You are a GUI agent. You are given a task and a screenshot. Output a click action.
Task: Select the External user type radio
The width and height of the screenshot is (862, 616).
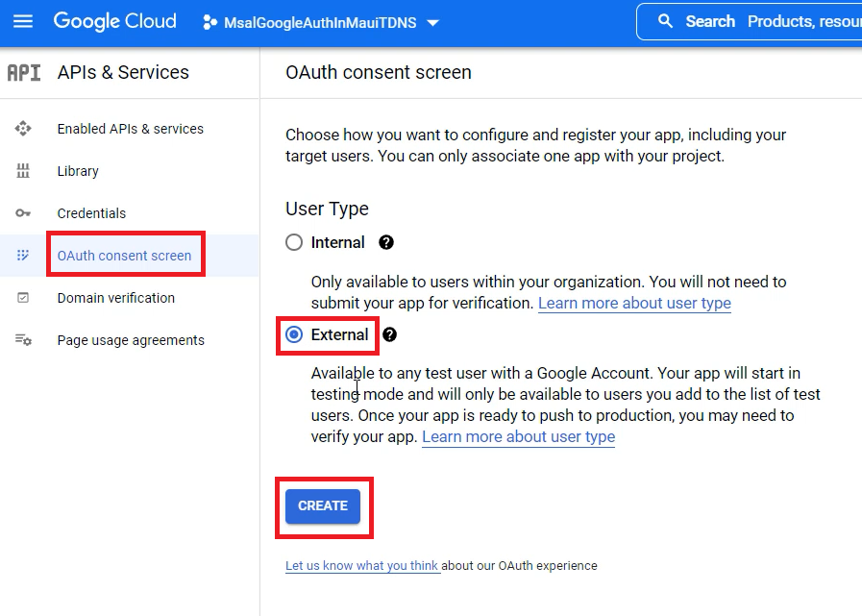click(x=294, y=334)
